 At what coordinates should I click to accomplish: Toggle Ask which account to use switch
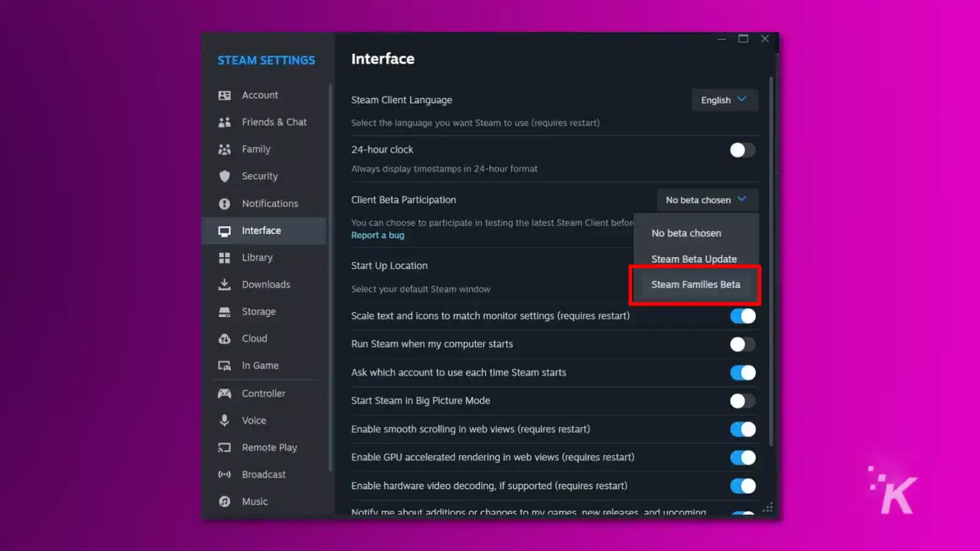coord(742,372)
